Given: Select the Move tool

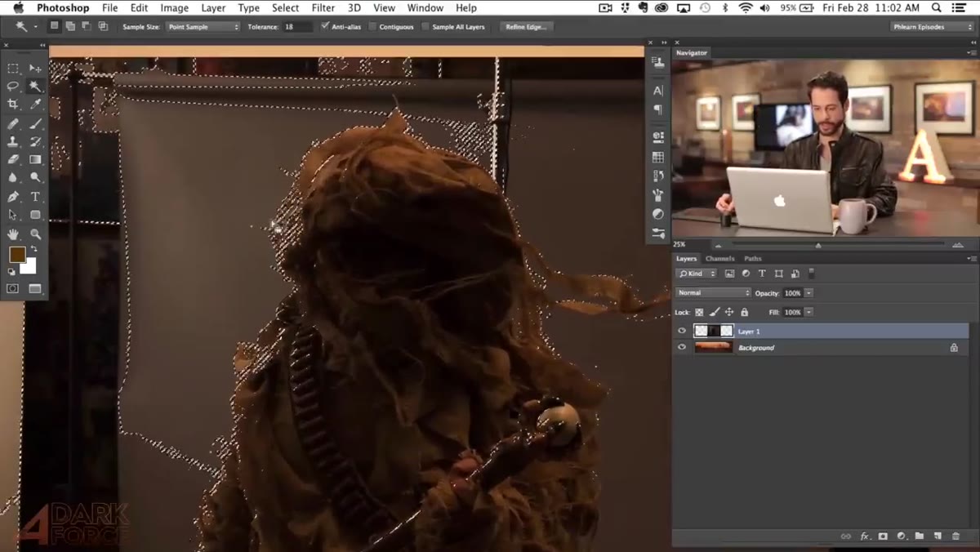Looking at the screenshot, I should [x=35, y=69].
